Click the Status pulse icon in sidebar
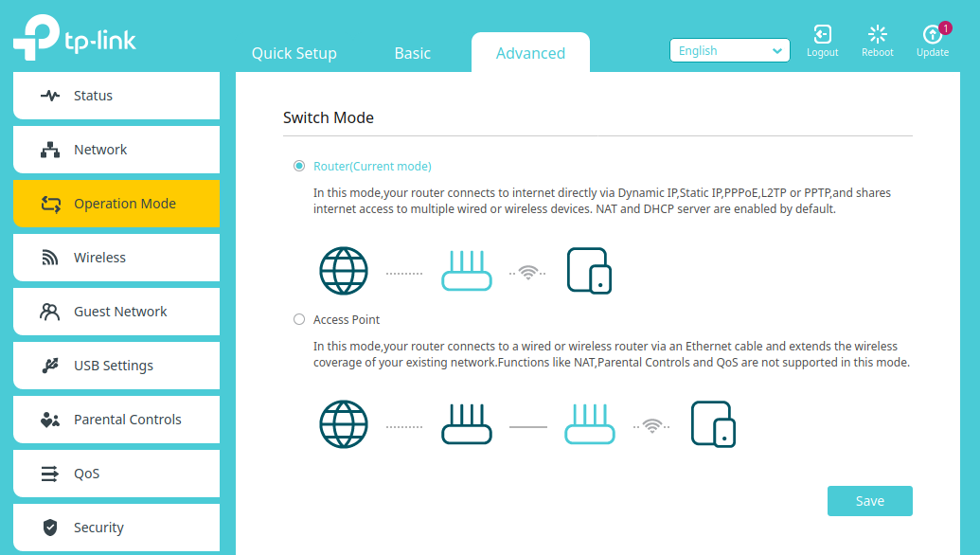Image resolution: width=980 pixels, height=555 pixels. 50,96
